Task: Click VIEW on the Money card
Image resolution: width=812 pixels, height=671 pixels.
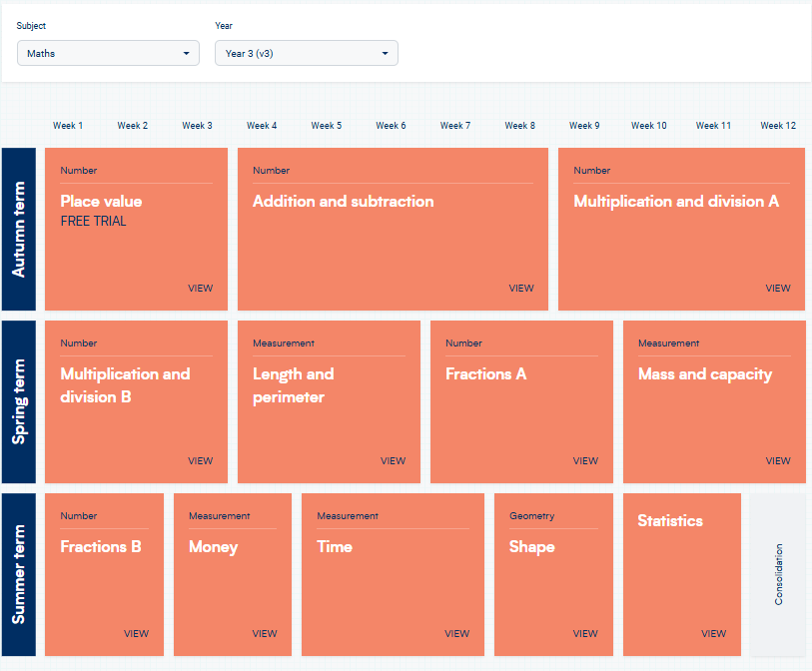Action: coord(264,634)
